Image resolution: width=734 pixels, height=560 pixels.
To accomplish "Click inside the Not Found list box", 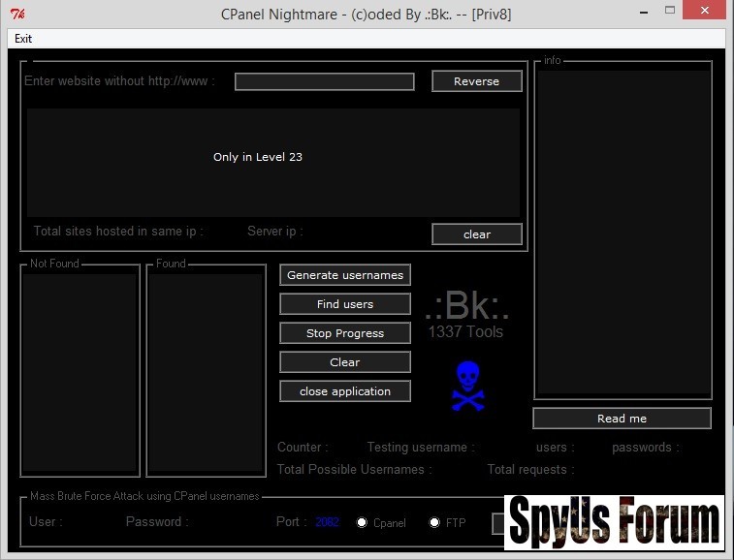I will pyautogui.click(x=80, y=373).
